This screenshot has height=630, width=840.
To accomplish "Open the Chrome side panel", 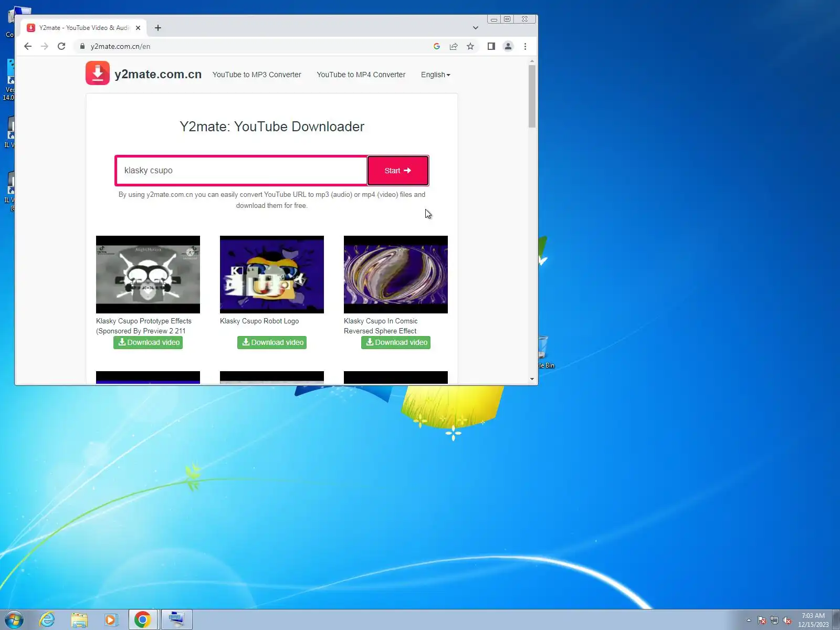I will pyautogui.click(x=491, y=46).
